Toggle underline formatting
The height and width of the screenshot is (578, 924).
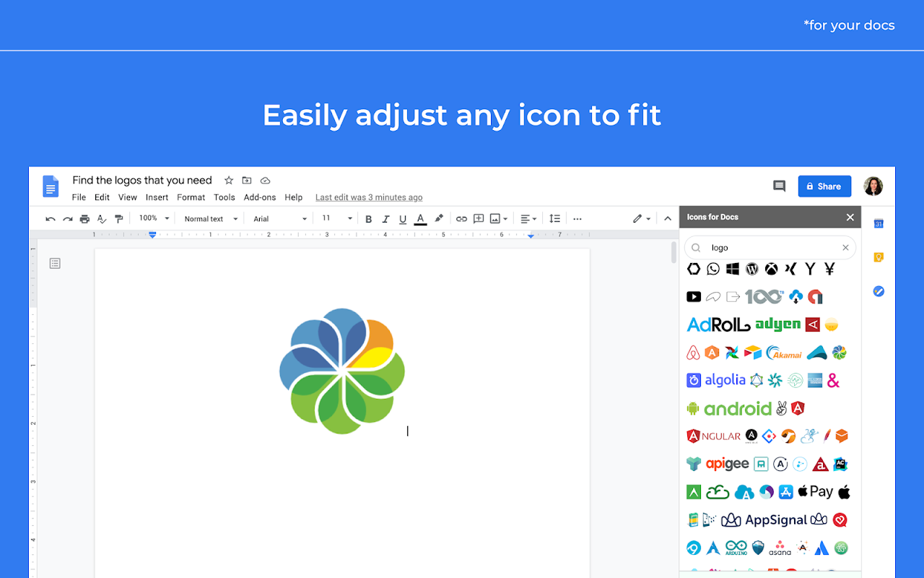(x=403, y=219)
